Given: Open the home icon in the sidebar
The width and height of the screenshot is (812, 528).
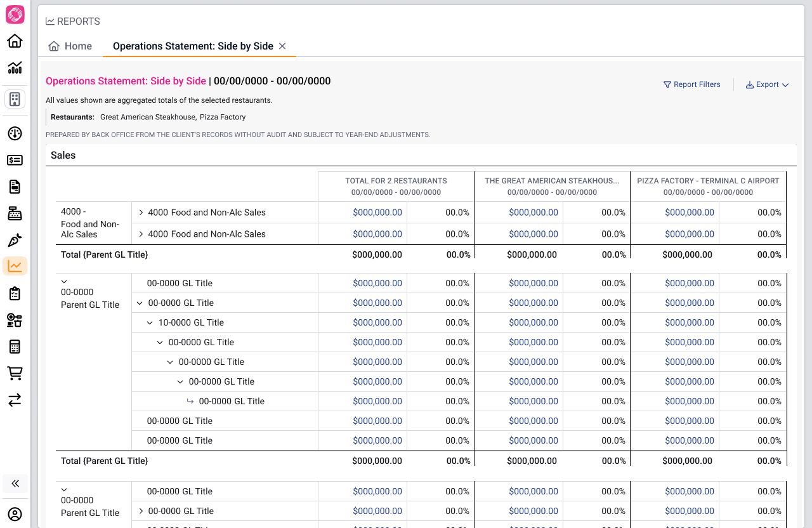Looking at the screenshot, I should [15, 41].
